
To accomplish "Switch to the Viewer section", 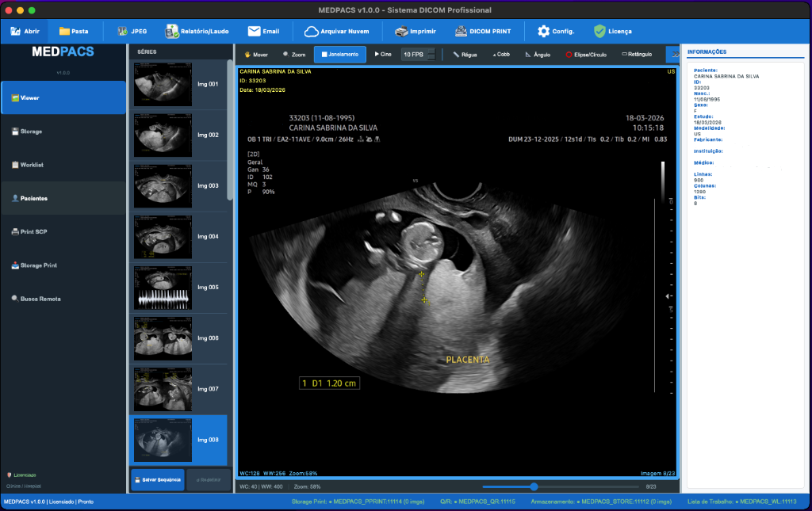I will (63, 97).
